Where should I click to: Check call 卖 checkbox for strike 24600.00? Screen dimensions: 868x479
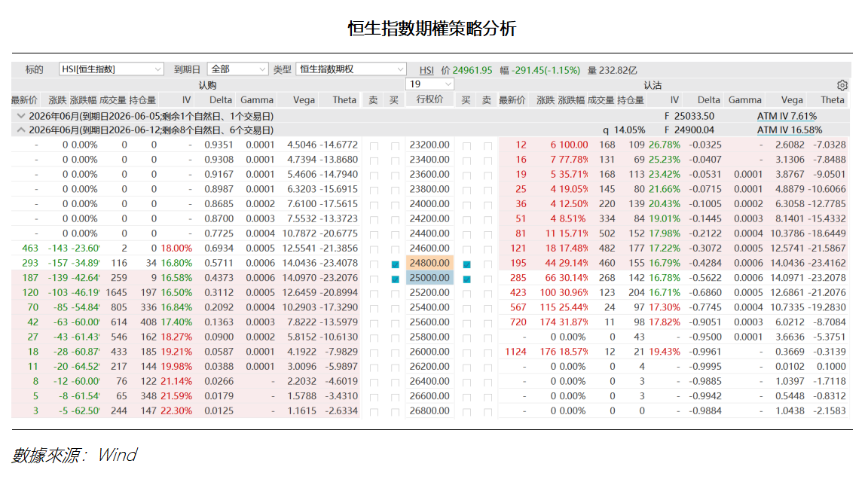click(374, 249)
